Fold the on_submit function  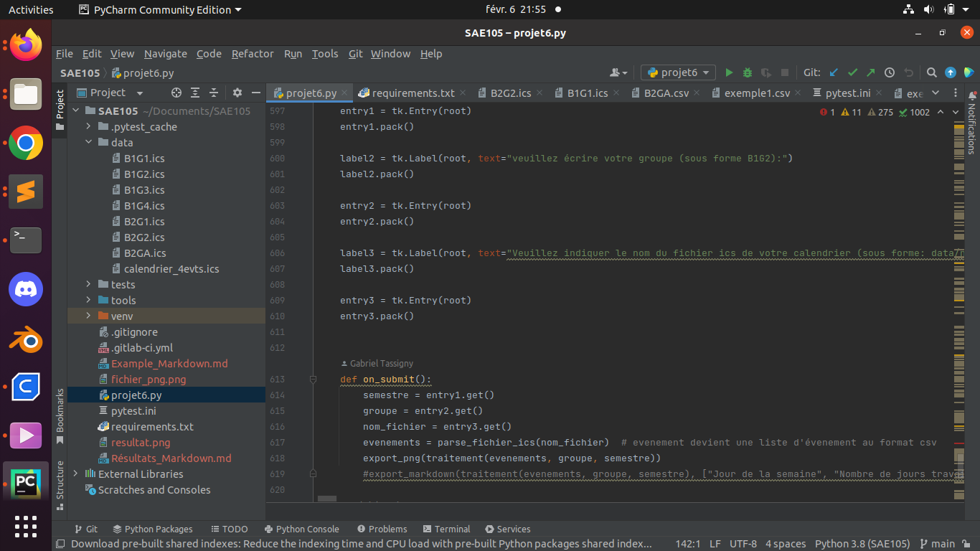pos(314,380)
